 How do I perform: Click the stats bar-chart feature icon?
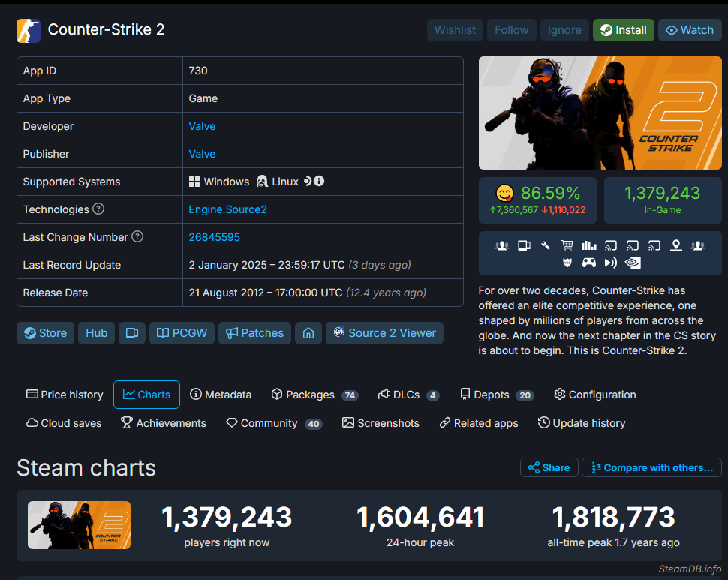pyautogui.click(x=589, y=245)
